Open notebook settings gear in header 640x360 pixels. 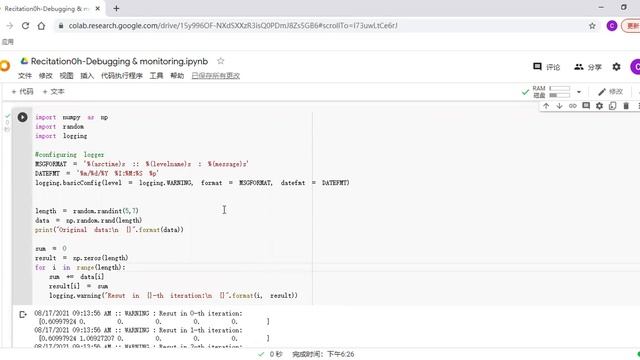point(616,67)
